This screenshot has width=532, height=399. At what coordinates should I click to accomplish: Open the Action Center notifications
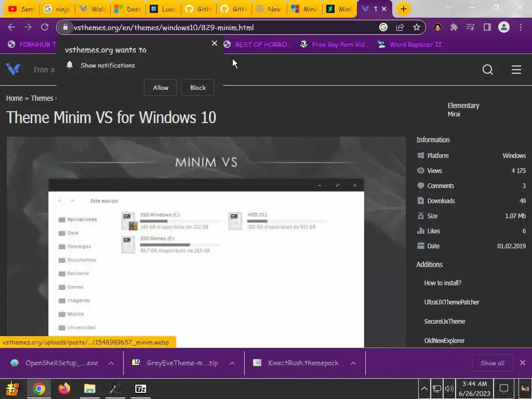click(x=504, y=389)
